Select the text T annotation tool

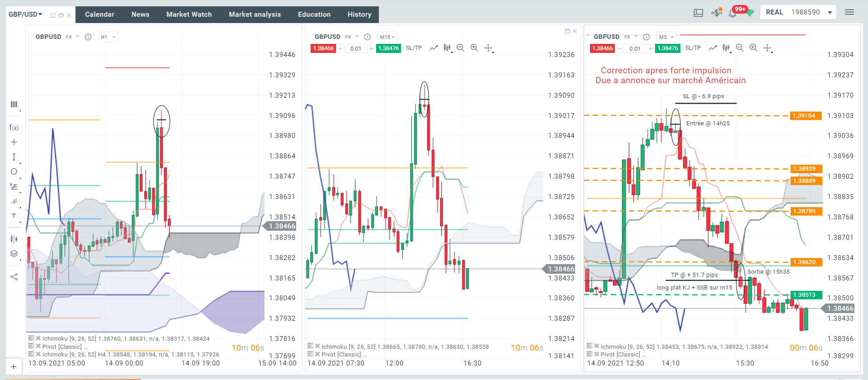point(14,216)
